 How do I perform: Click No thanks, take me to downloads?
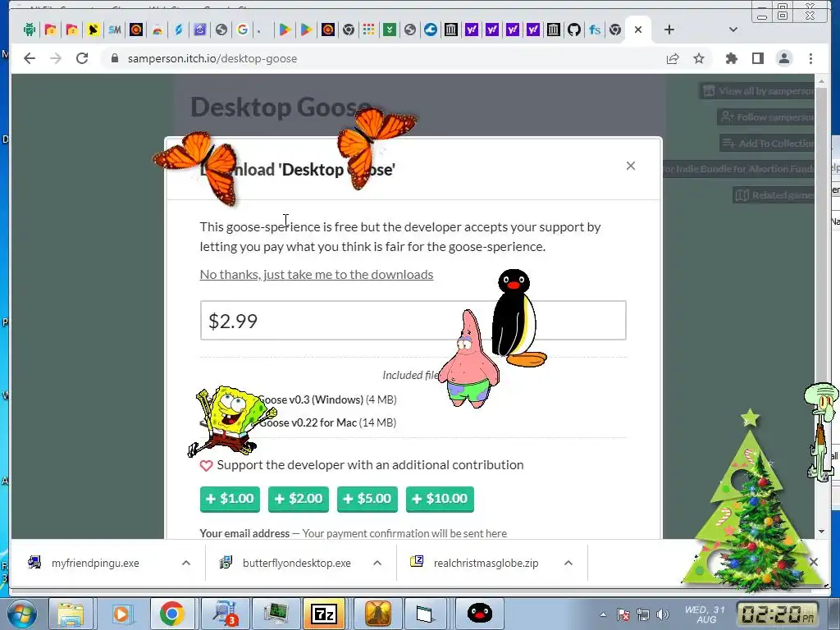click(x=317, y=274)
